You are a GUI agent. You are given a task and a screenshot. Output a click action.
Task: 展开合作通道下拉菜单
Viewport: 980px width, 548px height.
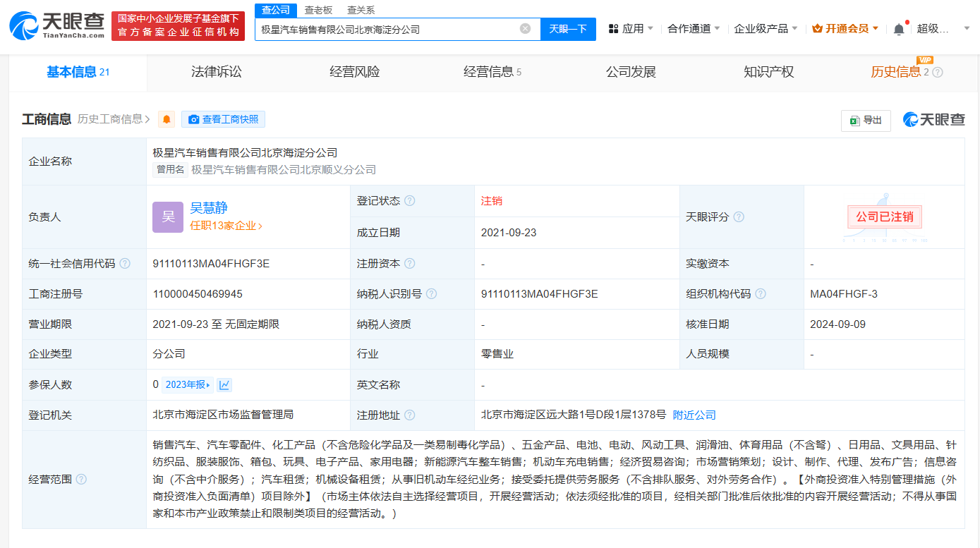point(689,28)
